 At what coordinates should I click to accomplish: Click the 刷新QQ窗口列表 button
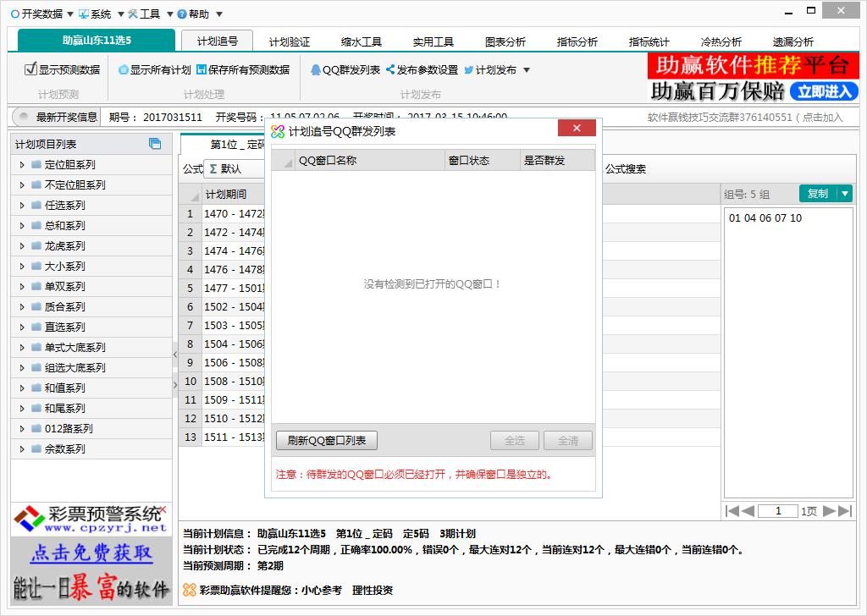tap(326, 441)
